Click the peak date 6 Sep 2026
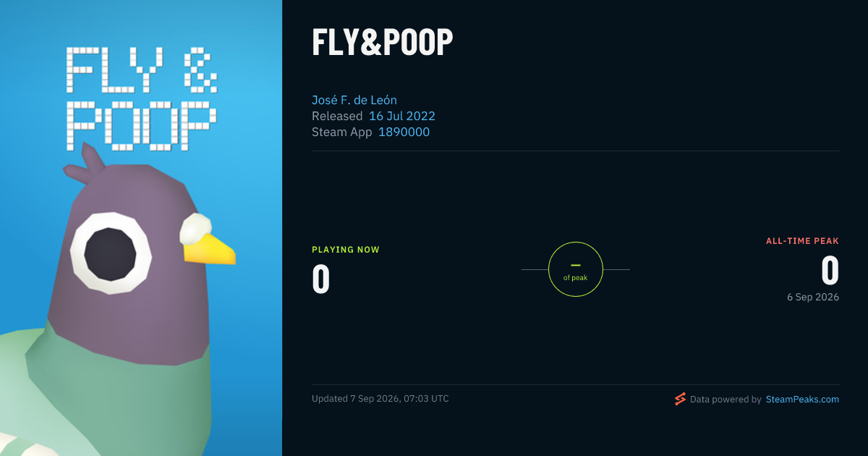 point(814,297)
